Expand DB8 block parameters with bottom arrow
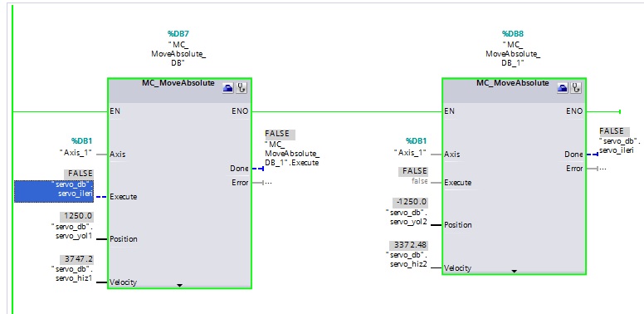Image resolution: width=644 pixels, height=314 pixels. (514, 272)
